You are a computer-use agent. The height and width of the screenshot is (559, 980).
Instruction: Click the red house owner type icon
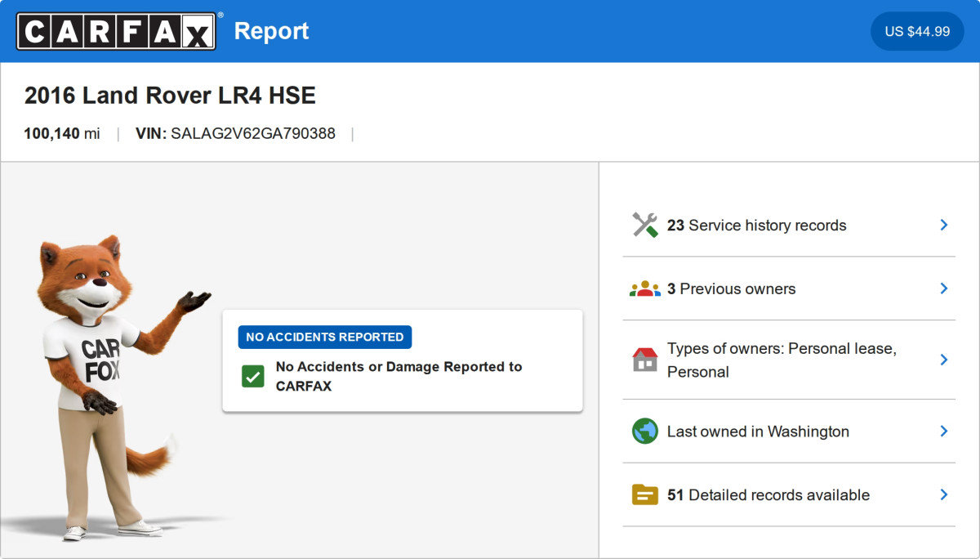[x=645, y=360]
